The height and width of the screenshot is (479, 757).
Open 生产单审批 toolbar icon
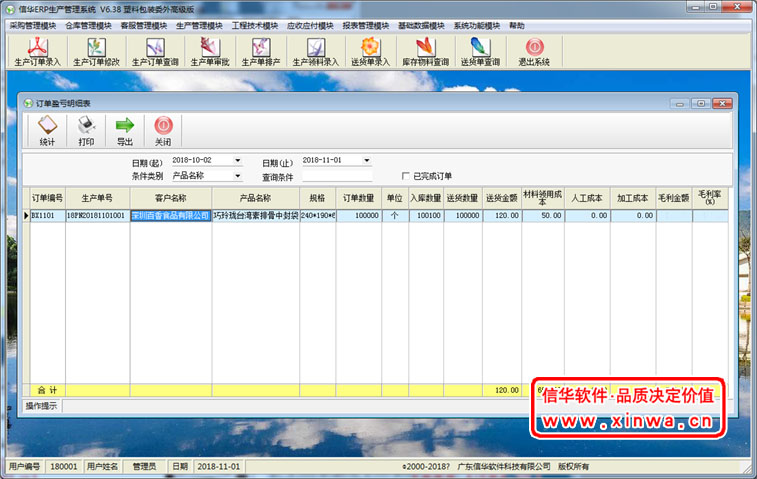click(210, 52)
